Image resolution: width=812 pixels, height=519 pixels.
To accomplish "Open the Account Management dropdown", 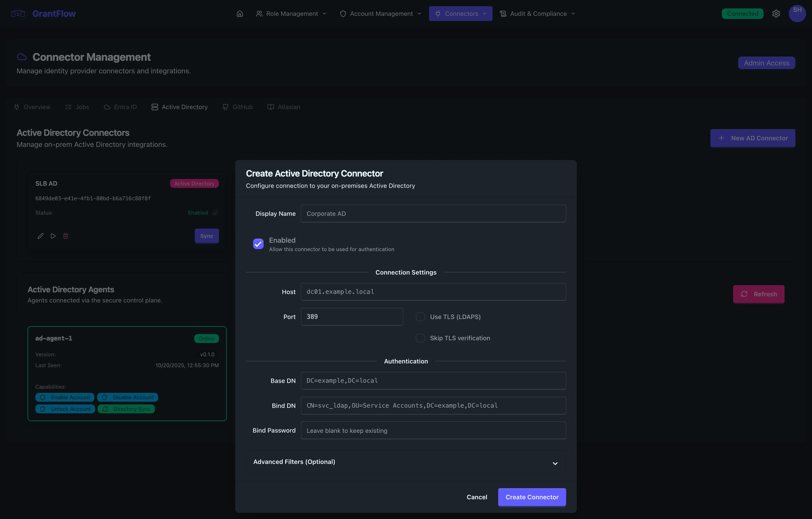I will click(x=380, y=14).
